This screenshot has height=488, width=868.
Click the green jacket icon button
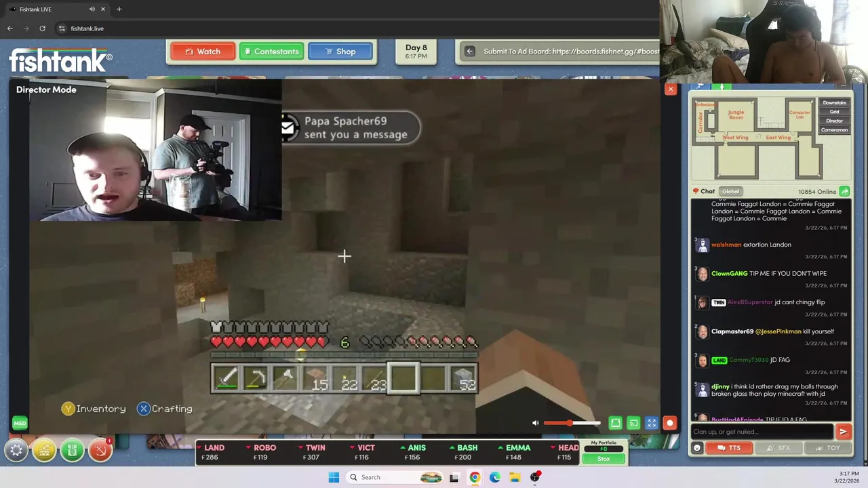click(72, 450)
